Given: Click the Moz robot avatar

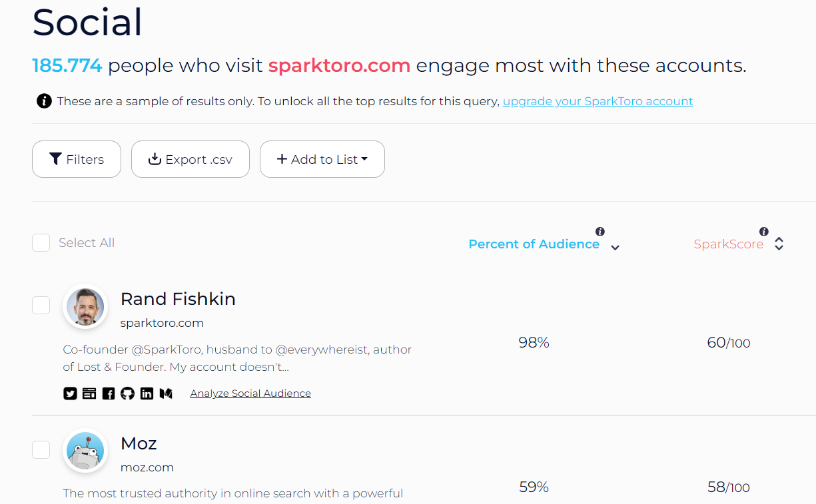Looking at the screenshot, I should 85,451.
